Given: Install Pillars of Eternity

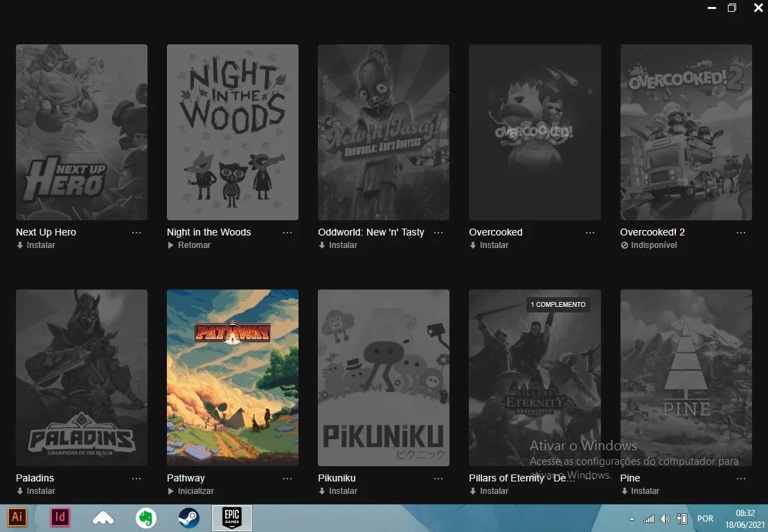Looking at the screenshot, I should click(489, 491).
